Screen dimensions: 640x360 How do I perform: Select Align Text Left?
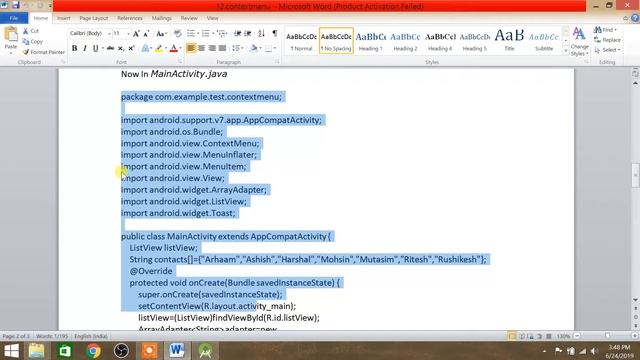click(191, 48)
